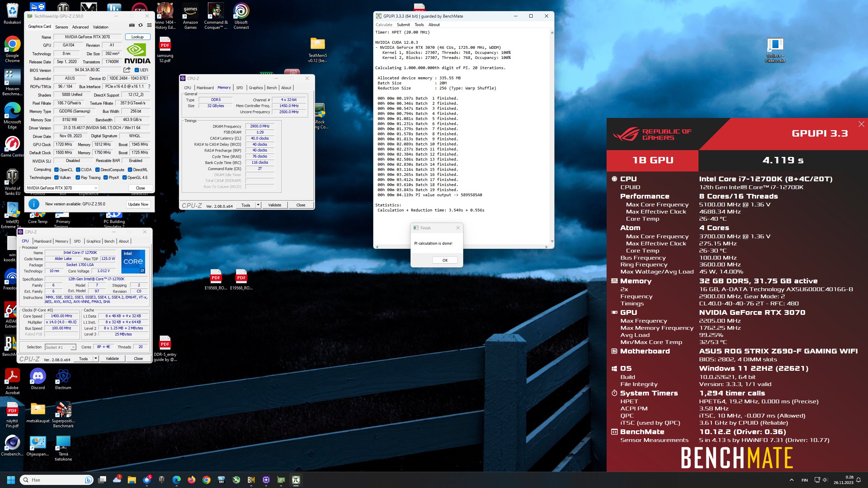Click the taskbar search box
This screenshot has width=868, height=488.
pyautogui.click(x=57, y=480)
